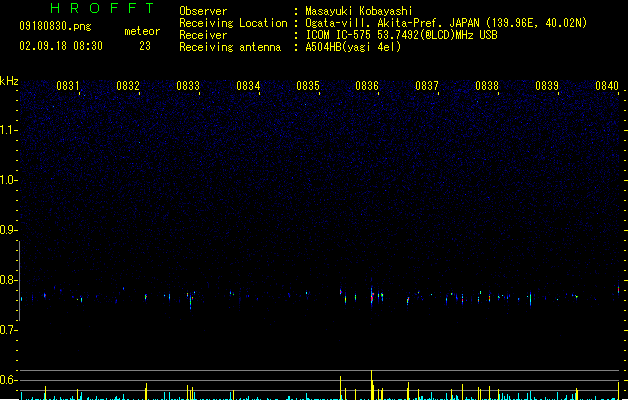Select the file name 09180830.png
The height and width of the screenshot is (400, 629).
tap(55, 26)
